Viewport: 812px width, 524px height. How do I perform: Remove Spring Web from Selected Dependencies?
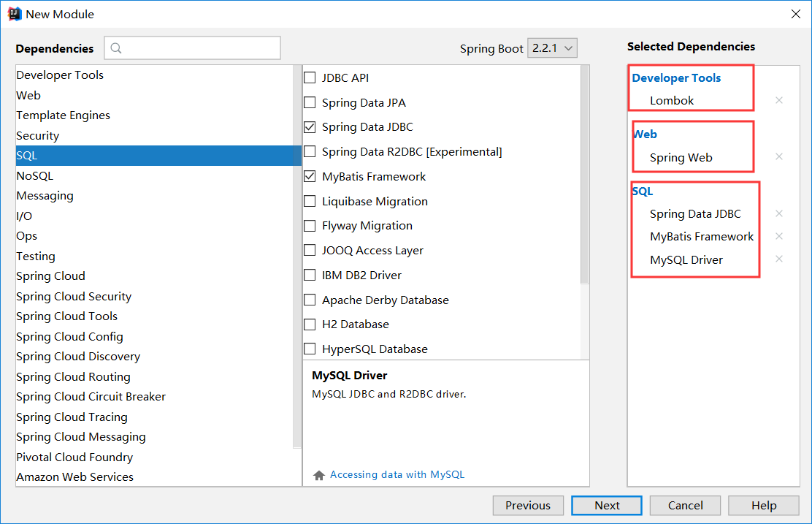(778, 156)
